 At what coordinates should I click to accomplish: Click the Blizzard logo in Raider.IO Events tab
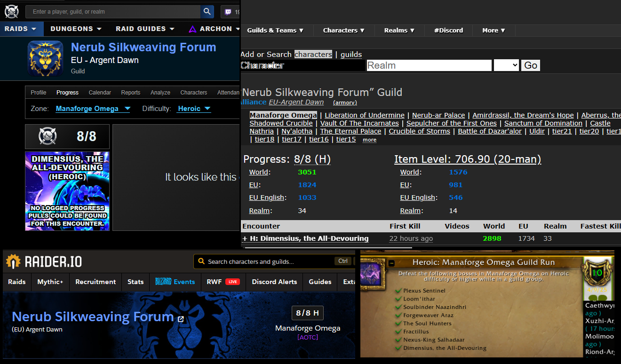point(163,282)
